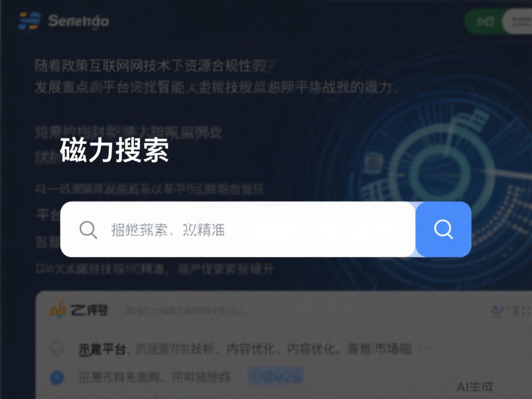
Task: Click the gray magnifier icon inside search box
Action: coord(88,230)
